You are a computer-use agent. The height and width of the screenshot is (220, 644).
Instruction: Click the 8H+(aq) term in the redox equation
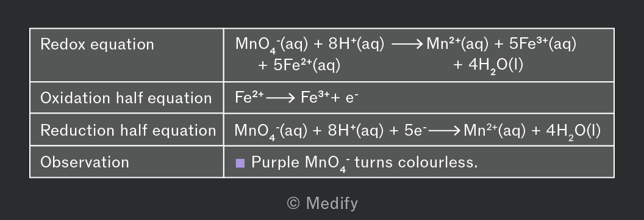357,44
